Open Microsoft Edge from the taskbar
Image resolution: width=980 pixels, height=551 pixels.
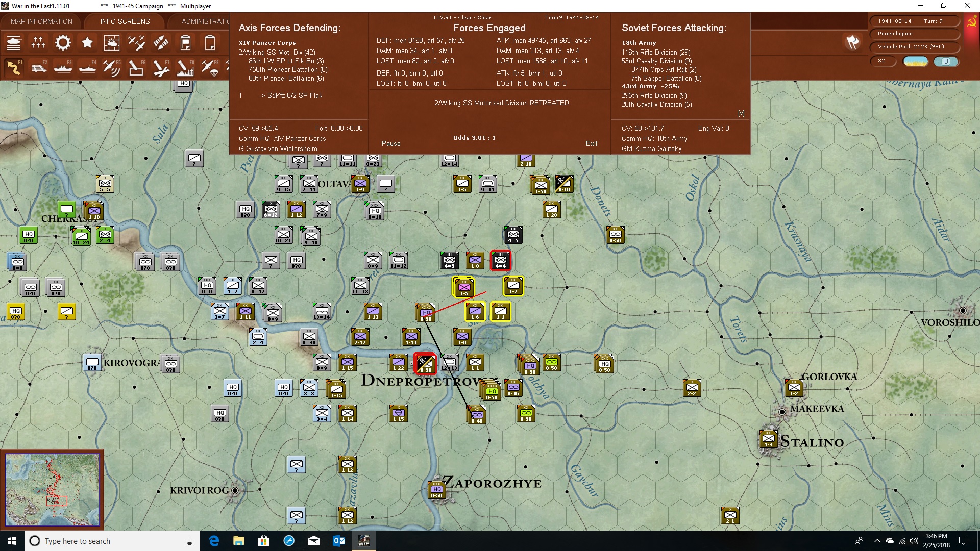(214, 541)
